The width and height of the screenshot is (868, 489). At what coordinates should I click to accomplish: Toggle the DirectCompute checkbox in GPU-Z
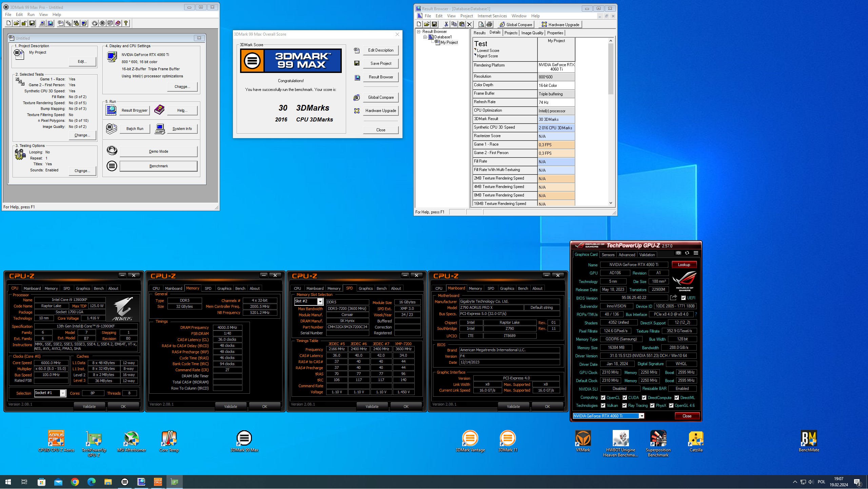[x=644, y=398]
